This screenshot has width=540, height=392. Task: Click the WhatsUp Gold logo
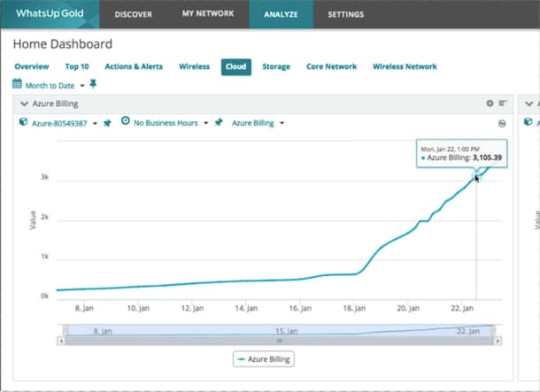tap(50, 13)
